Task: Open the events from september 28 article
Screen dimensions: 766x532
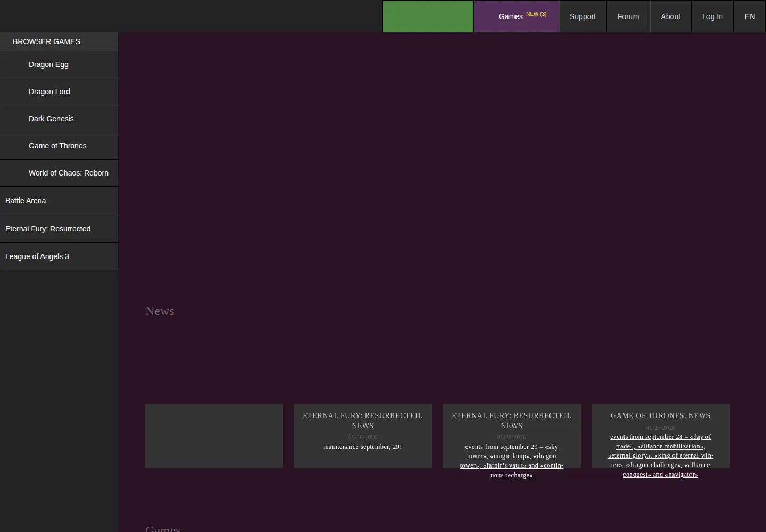Action: pyautogui.click(x=661, y=455)
